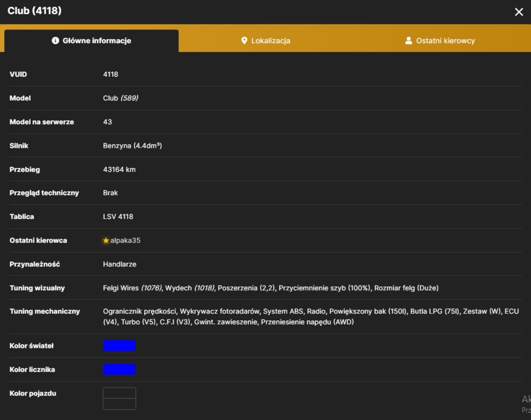Select the VUID value 4118
Image resolution: width=531 pixels, height=420 pixels.
[110, 74]
